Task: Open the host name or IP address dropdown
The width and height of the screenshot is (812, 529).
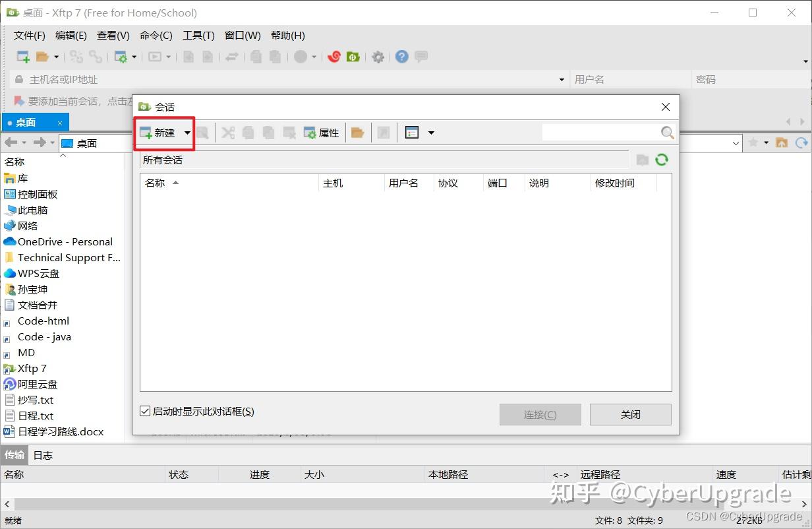Action: 562,79
